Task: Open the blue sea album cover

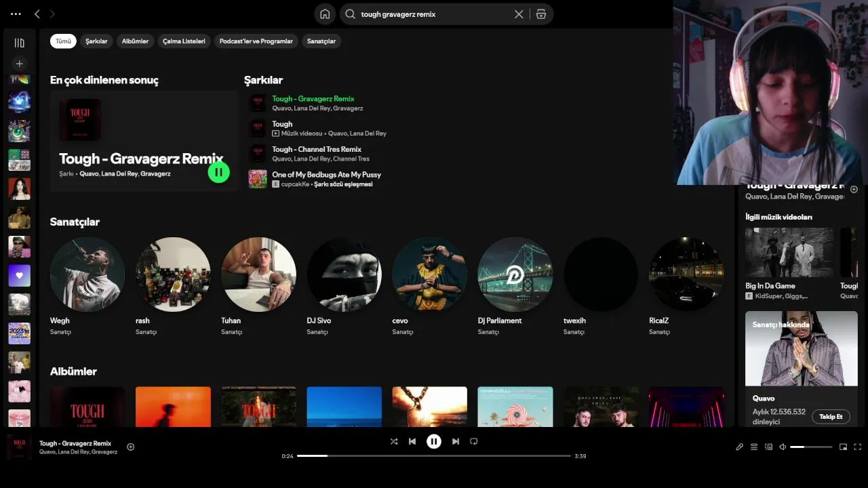Action: (344, 407)
